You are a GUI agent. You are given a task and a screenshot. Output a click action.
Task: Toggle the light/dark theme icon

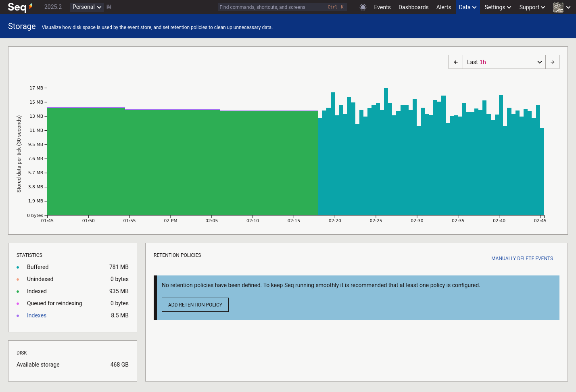coord(363,7)
